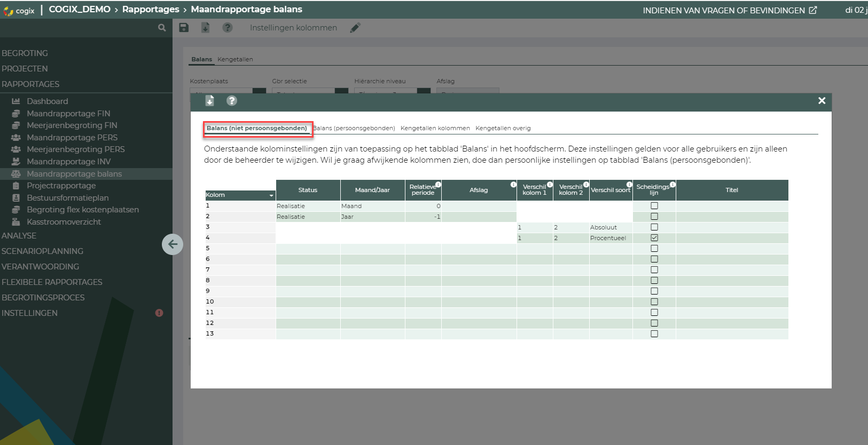
Task: Switch to Balans (persoonsgebonden) tab
Action: pyautogui.click(x=354, y=128)
